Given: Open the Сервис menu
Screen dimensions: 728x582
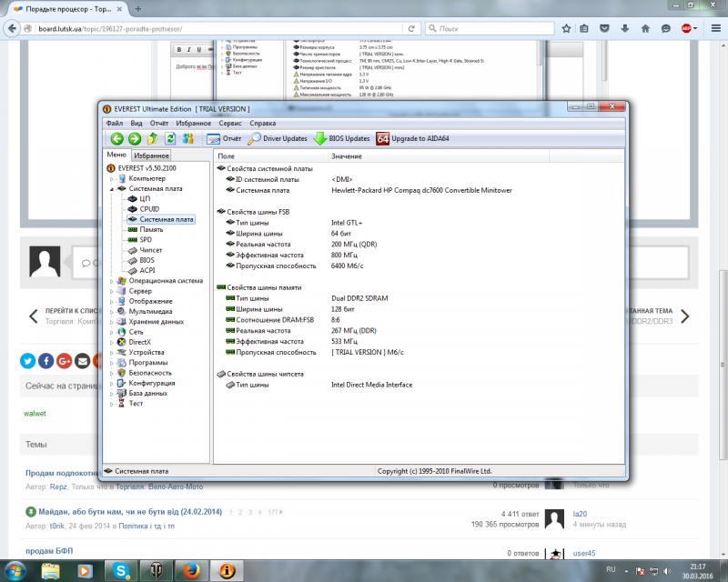Looking at the screenshot, I should pyautogui.click(x=230, y=123).
